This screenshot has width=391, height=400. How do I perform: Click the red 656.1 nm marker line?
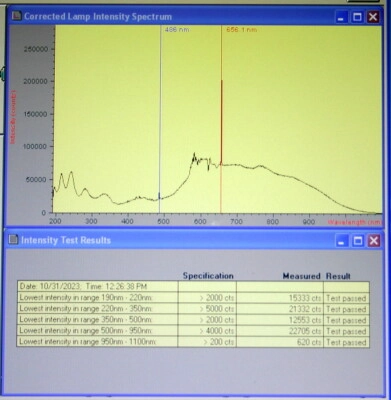221,119
